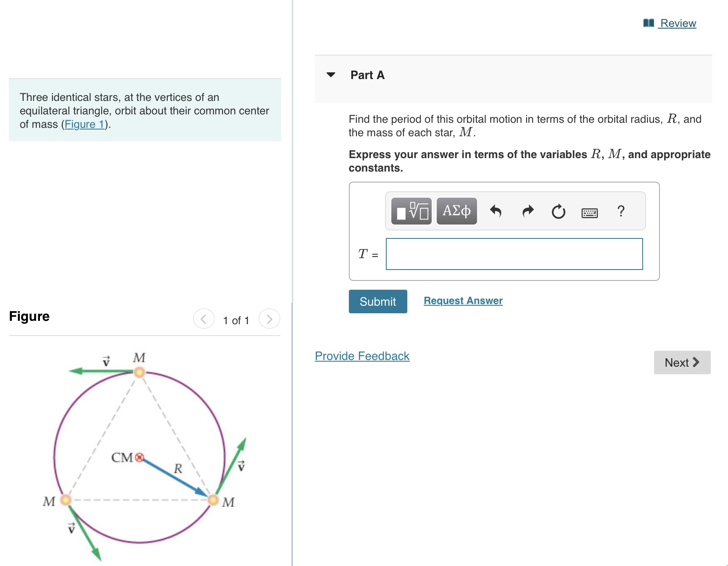Reset the answer field using the reset icon
The height and width of the screenshot is (566, 728).
(558, 212)
